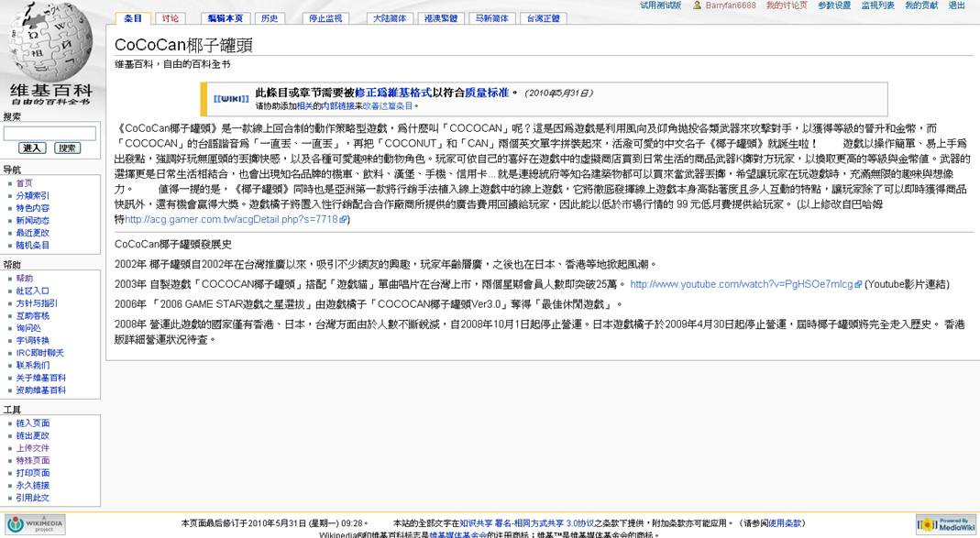Open 监视列表 in the top user bar
The image size is (980, 538).
point(876,5)
